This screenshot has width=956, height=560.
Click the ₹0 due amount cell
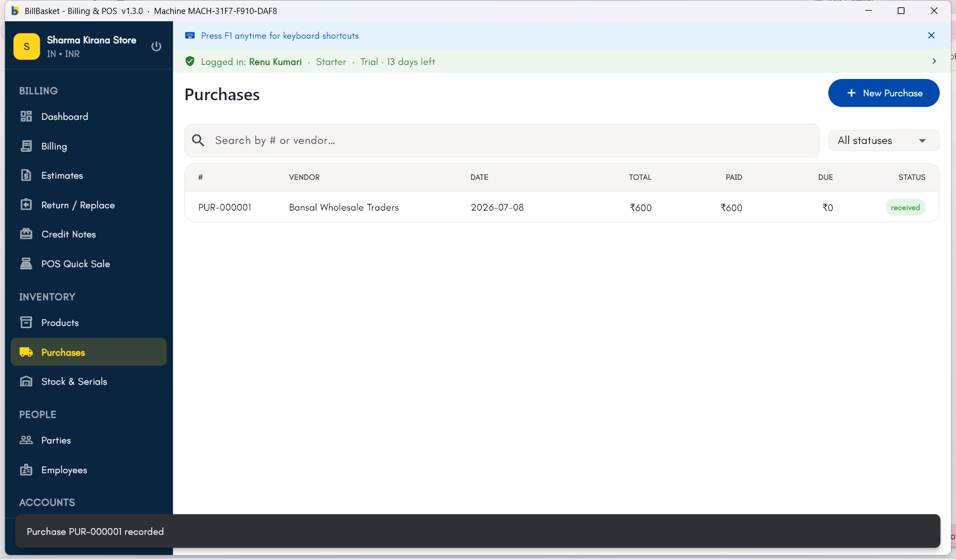828,207
